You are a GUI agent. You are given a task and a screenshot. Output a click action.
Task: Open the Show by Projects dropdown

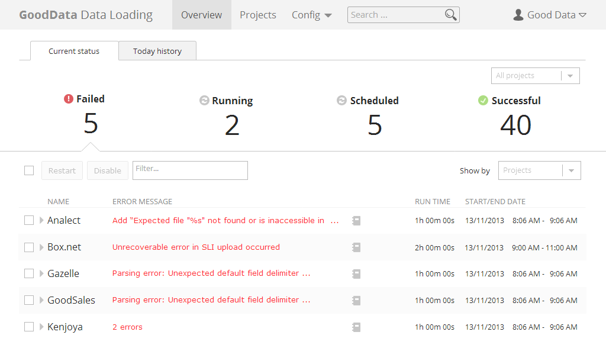point(540,170)
